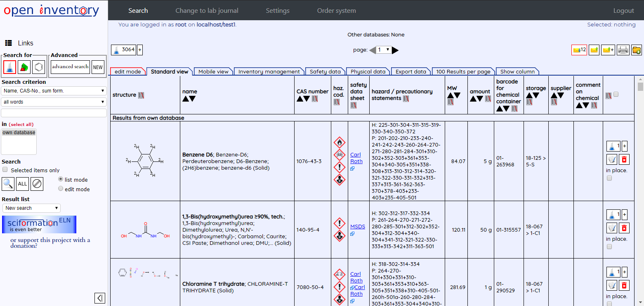Click the magnifying glass search button

[8, 183]
